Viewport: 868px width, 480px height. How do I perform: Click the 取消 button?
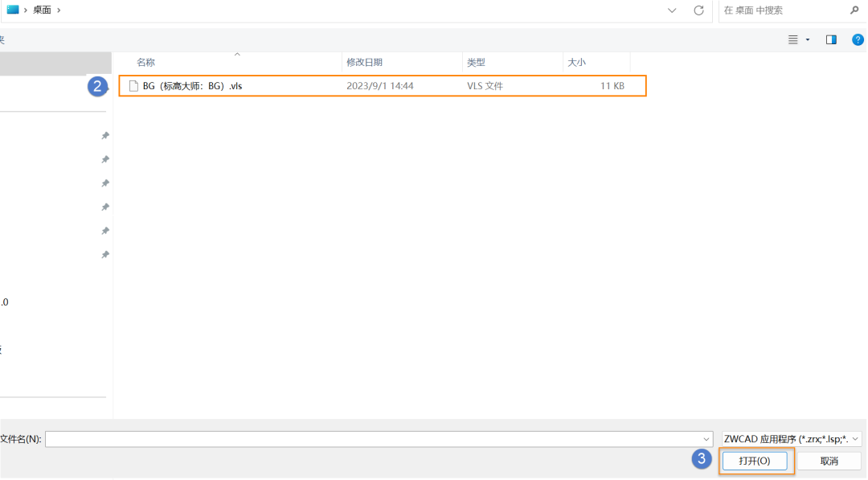pos(829,461)
